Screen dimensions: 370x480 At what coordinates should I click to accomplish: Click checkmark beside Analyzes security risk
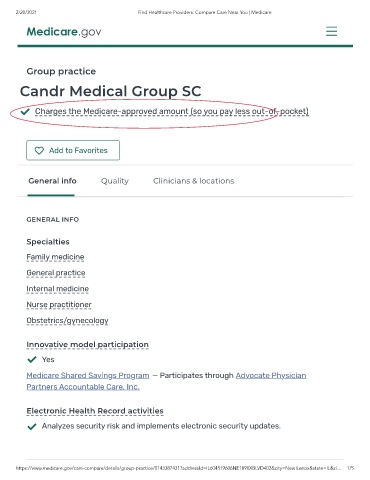coord(32,426)
